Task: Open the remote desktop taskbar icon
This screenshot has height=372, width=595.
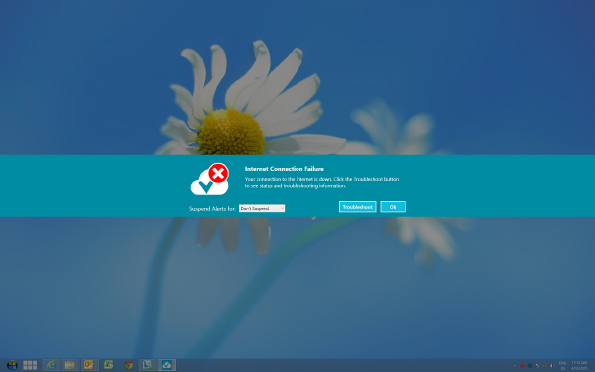Action: (147, 365)
